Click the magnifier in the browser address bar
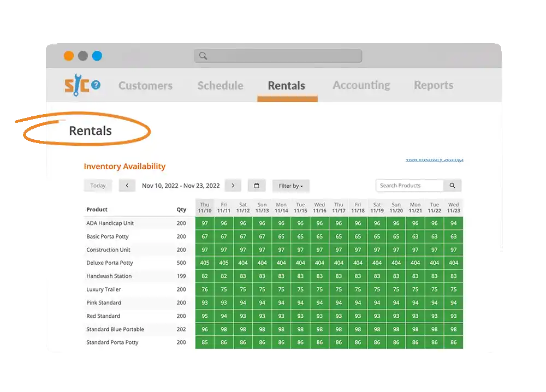 [x=203, y=56]
